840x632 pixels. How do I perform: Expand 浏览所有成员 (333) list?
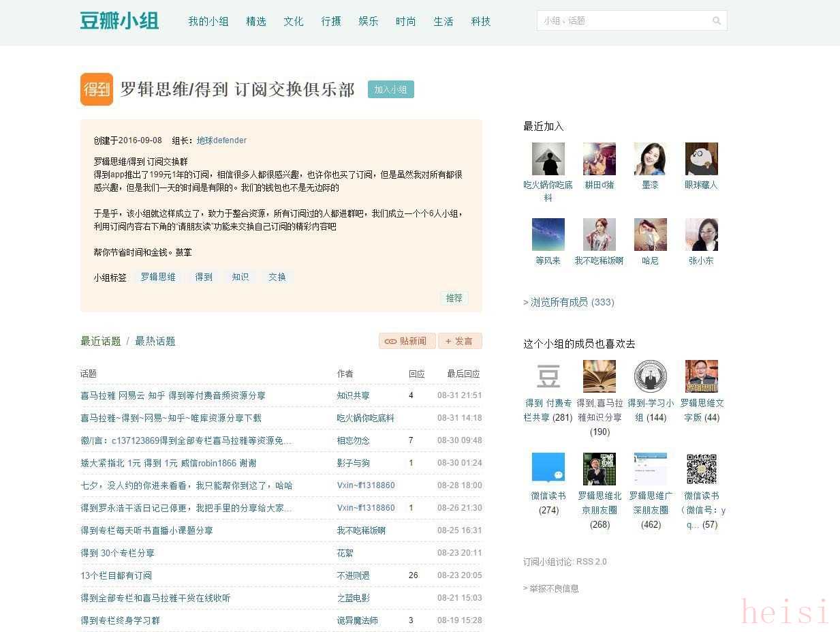tap(569, 302)
